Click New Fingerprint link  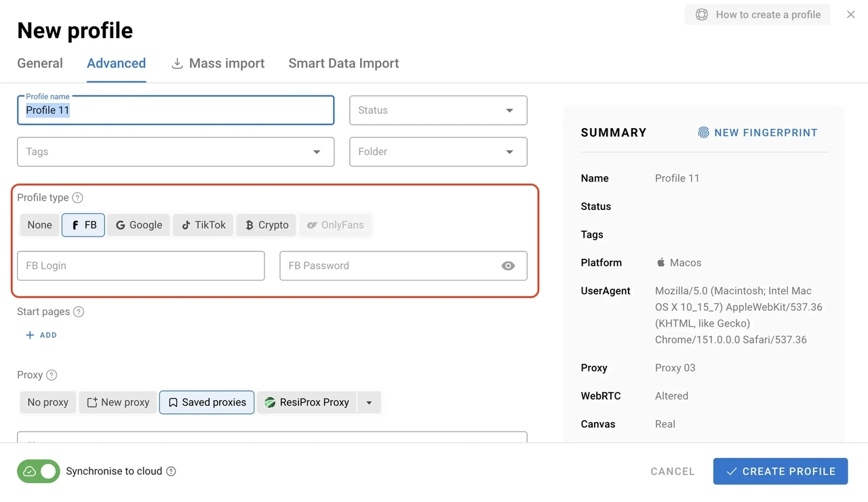[x=758, y=133]
